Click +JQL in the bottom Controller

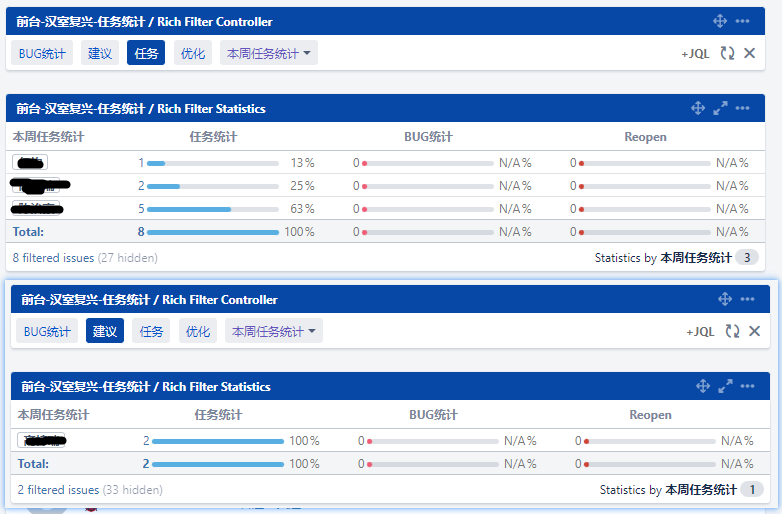pos(700,331)
